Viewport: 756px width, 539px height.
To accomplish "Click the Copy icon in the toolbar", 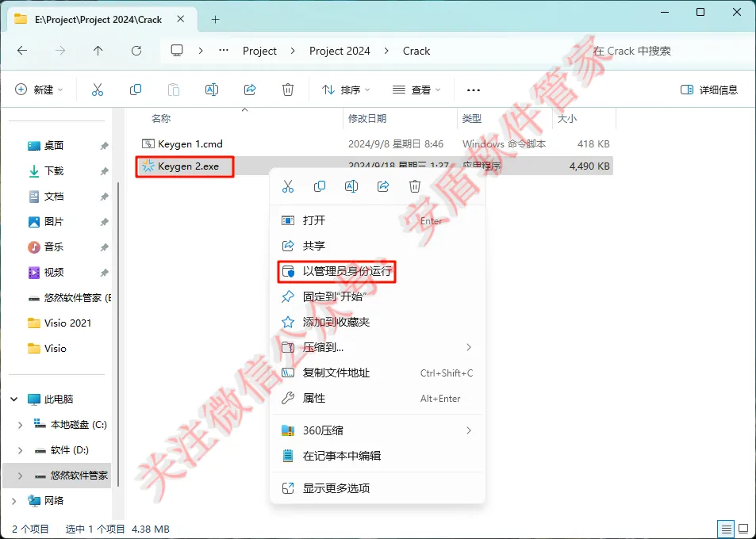I will pyautogui.click(x=136, y=90).
